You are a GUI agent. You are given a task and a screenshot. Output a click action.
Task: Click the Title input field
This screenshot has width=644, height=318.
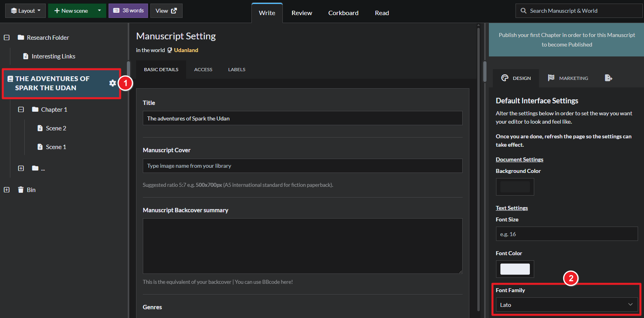click(302, 118)
